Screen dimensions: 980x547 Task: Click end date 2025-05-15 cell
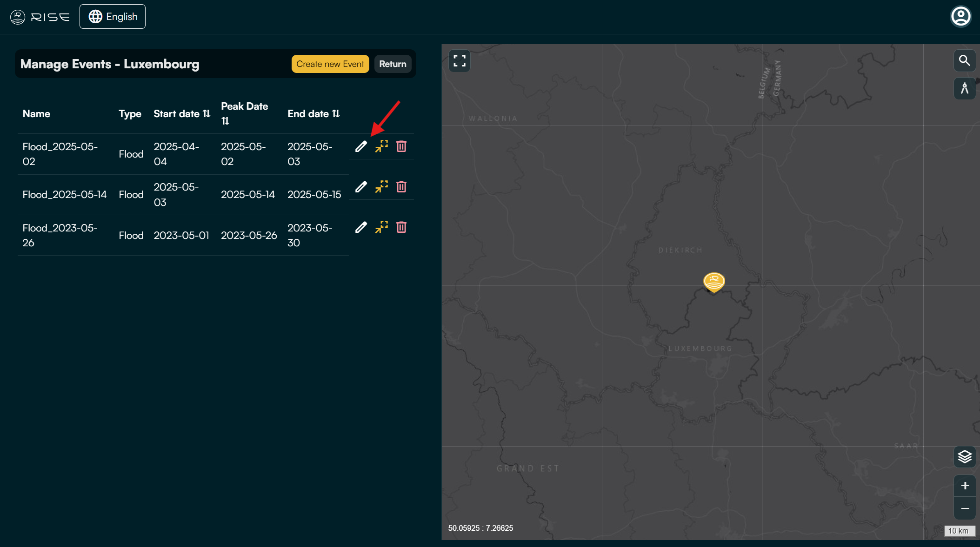(314, 195)
